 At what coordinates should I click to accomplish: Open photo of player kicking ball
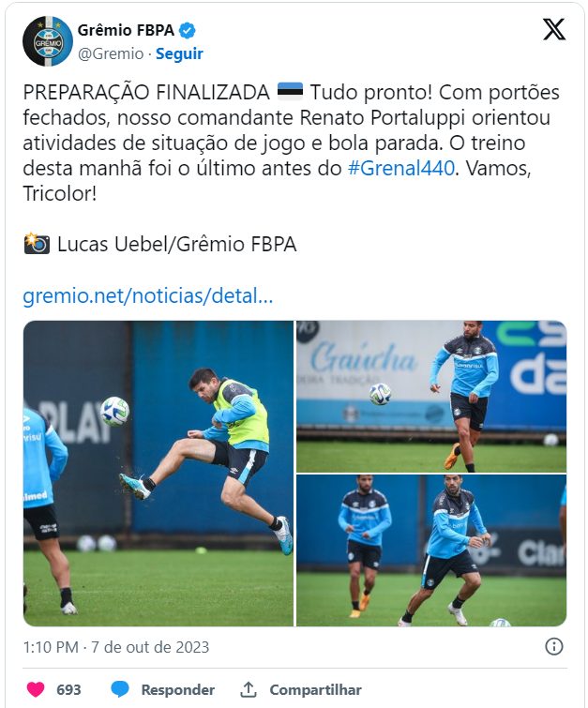(158, 474)
